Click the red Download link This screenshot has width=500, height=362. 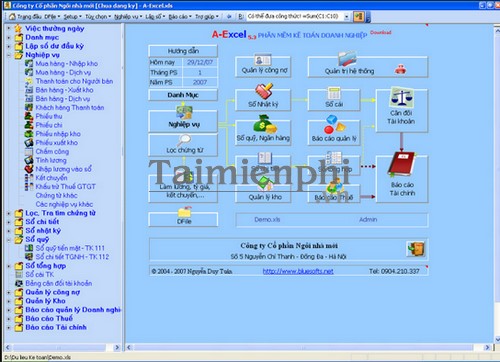[380, 32]
